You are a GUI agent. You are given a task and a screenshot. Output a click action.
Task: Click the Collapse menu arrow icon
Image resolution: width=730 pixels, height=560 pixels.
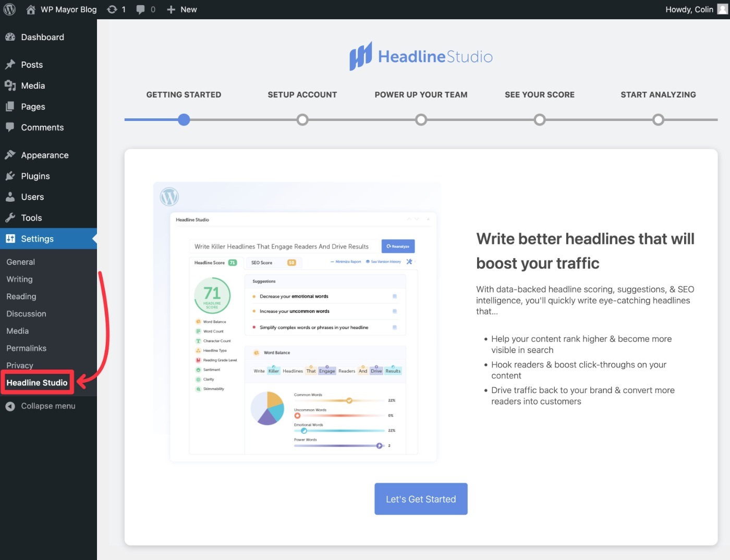click(10, 406)
